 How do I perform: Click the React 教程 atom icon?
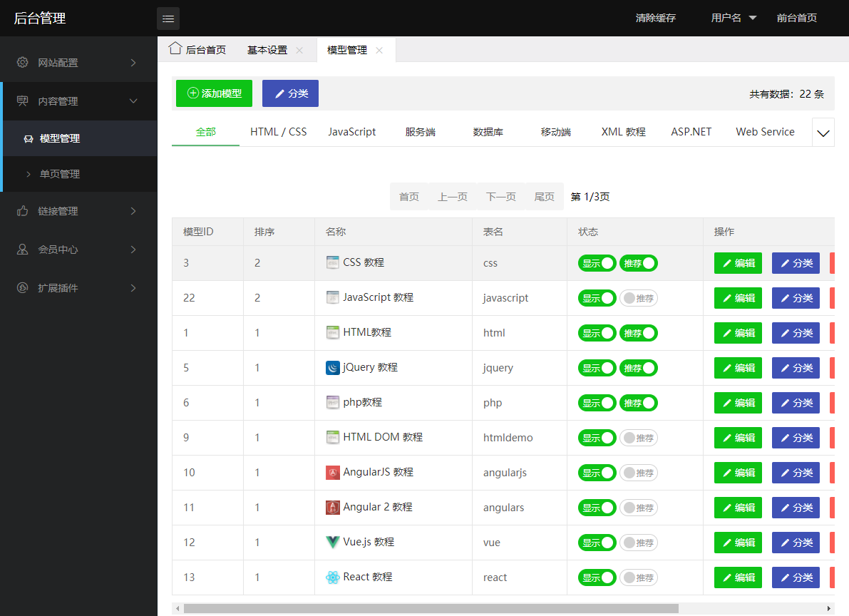[332, 577]
